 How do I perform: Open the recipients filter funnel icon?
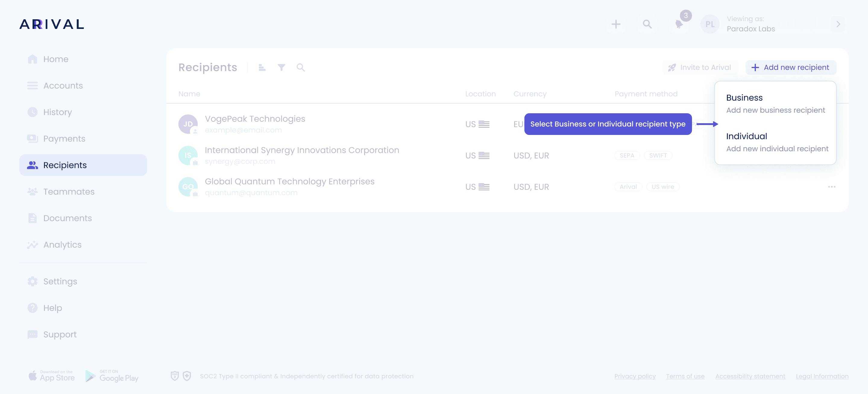[281, 68]
